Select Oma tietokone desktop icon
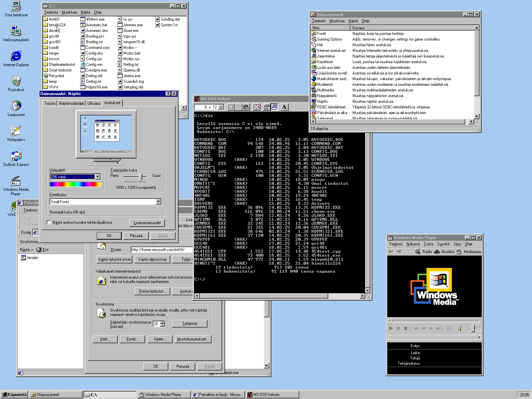 [x=16, y=9]
